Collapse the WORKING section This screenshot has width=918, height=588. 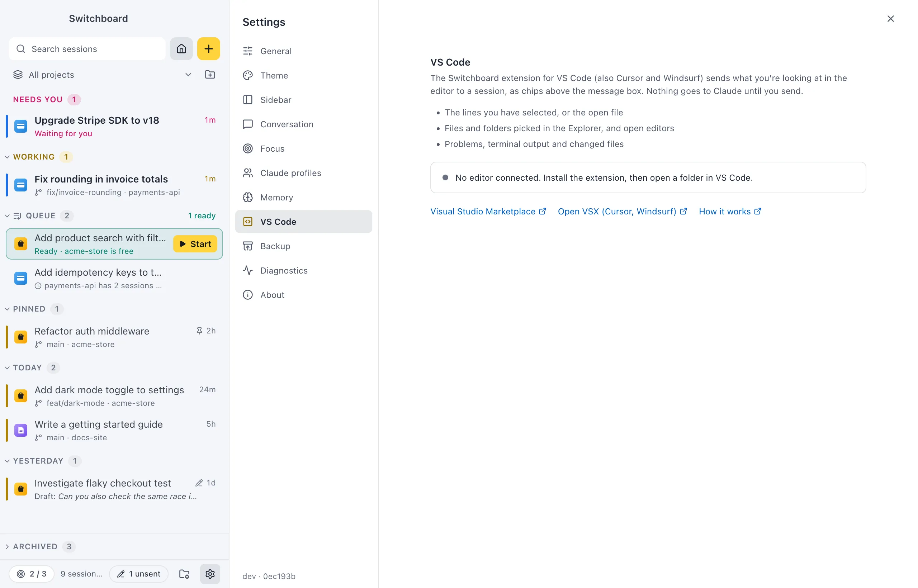click(x=7, y=157)
